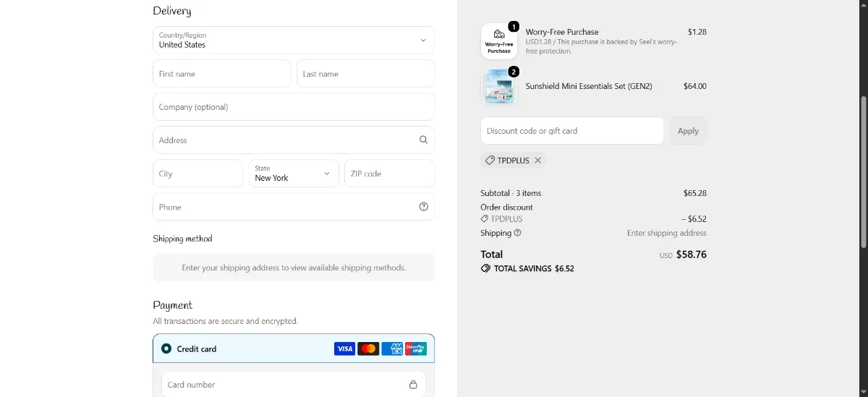Click the Shipping method heading
Viewport: 868px width, 397px height.
tap(182, 239)
